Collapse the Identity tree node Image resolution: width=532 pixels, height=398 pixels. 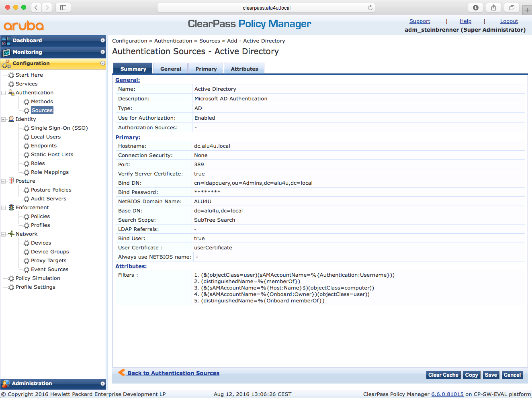click(x=4, y=119)
